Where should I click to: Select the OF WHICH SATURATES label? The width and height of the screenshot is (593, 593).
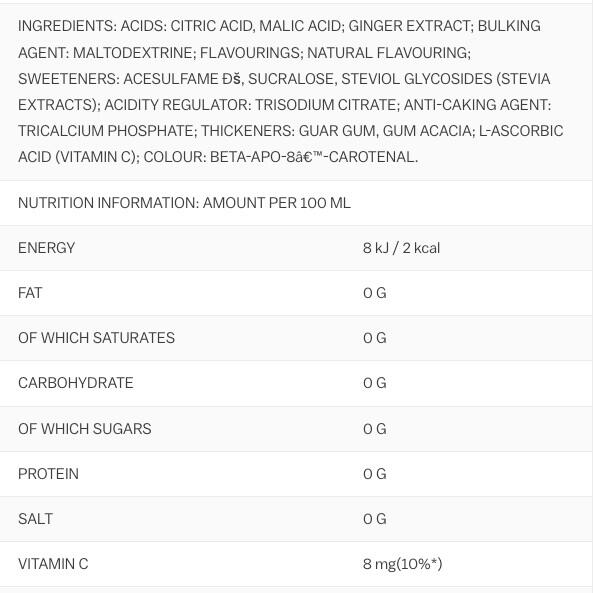point(96,338)
